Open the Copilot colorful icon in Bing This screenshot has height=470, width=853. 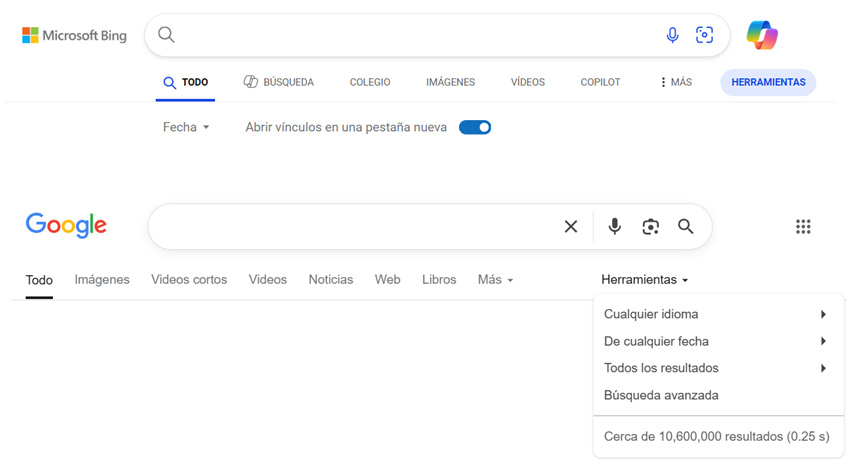pos(762,35)
